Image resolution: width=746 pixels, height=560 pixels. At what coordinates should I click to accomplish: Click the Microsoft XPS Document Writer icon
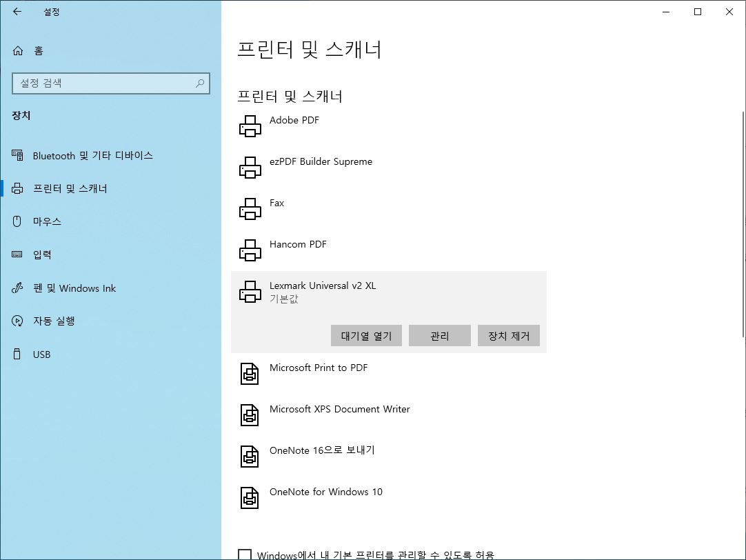point(250,415)
